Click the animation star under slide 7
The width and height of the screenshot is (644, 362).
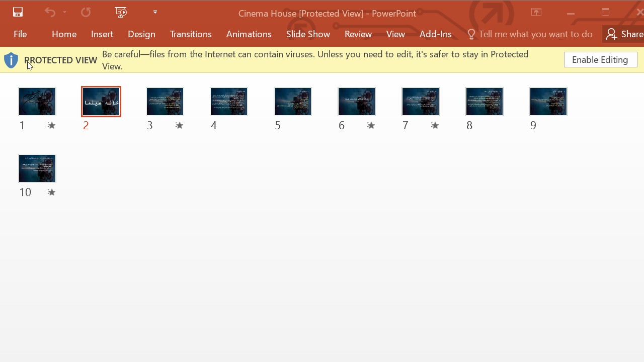click(435, 125)
